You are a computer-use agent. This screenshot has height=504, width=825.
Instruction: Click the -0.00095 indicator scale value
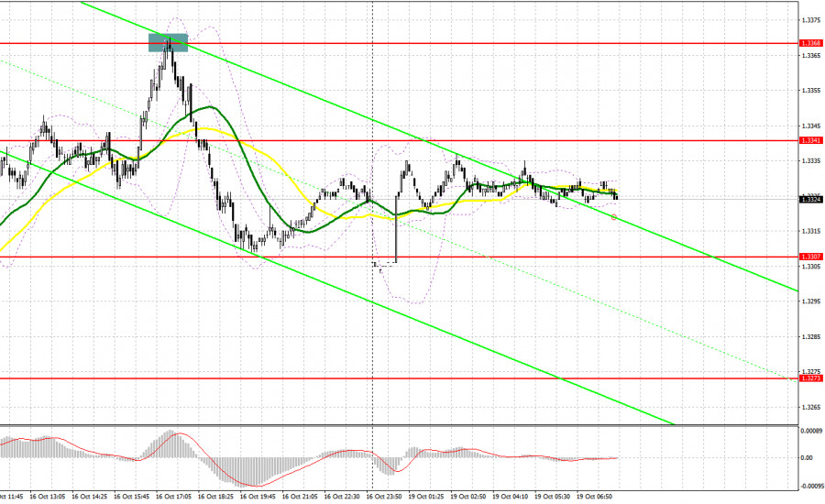point(812,486)
